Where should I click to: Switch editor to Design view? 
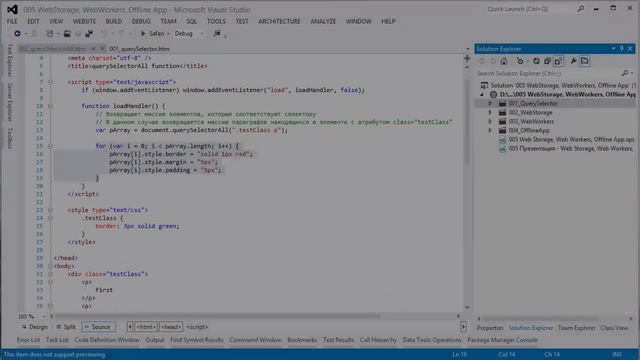pos(35,327)
